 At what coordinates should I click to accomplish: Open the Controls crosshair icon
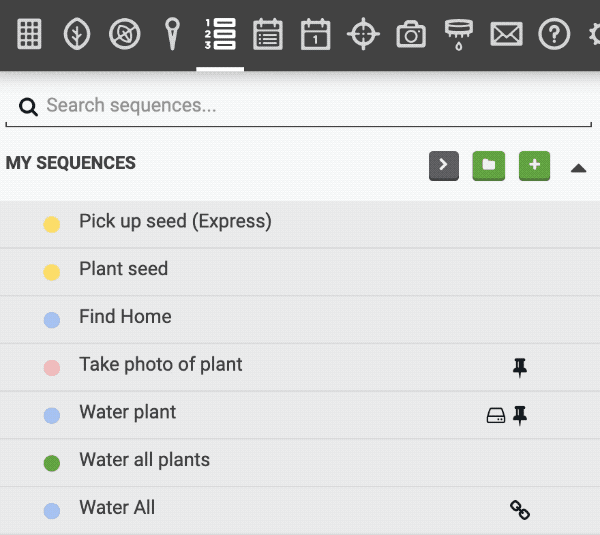[x=363, y=34]
